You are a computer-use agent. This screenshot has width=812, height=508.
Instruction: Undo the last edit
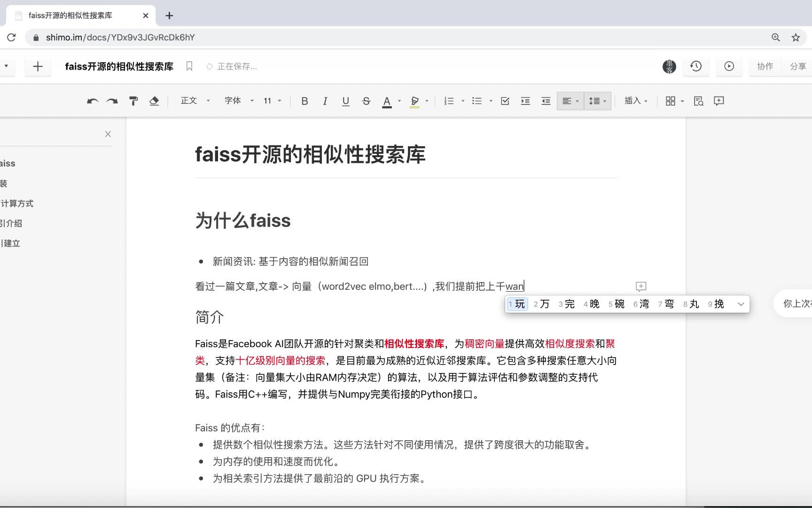93,101
